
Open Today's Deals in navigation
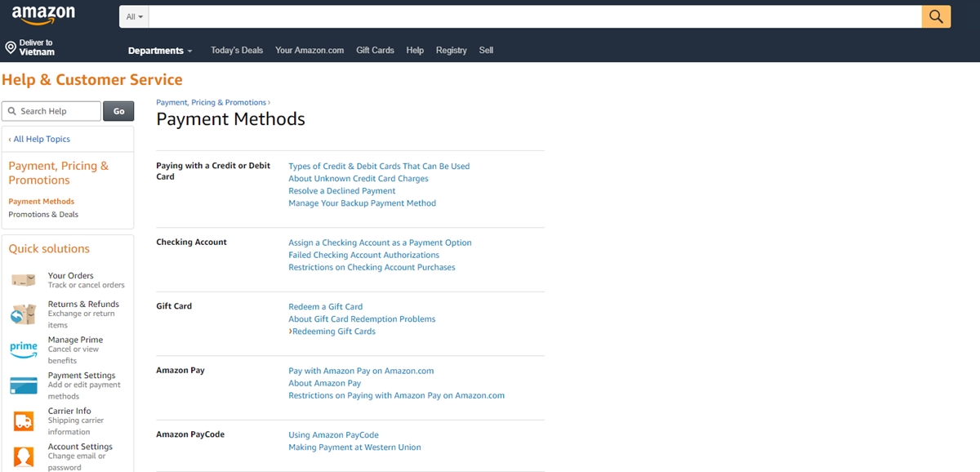[237, 50]
